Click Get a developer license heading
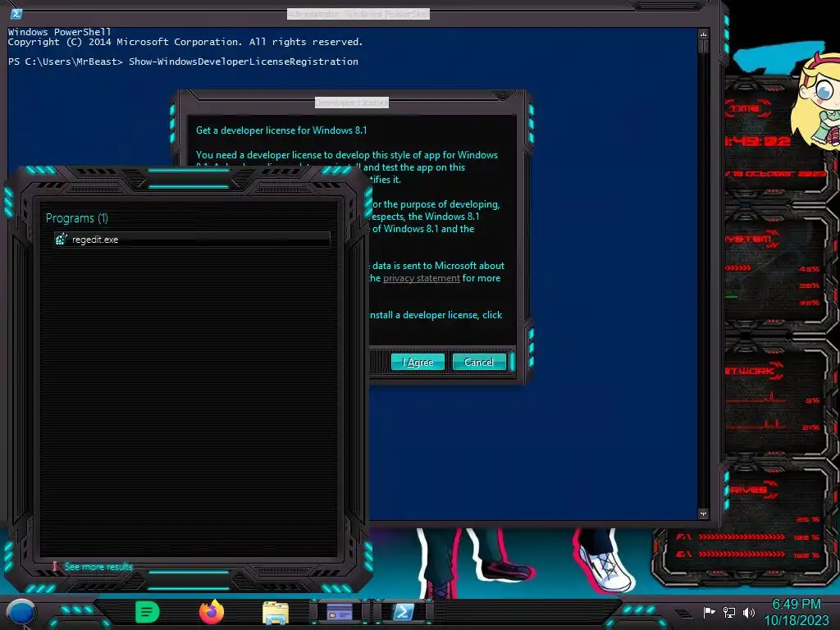 (x=281, y=130)
